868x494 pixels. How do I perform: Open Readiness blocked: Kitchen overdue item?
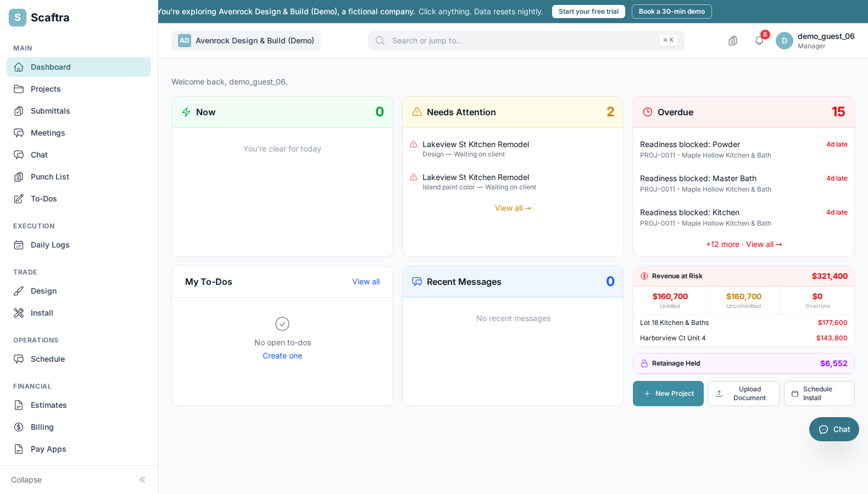pyautogui.click(x=744, y=217)
